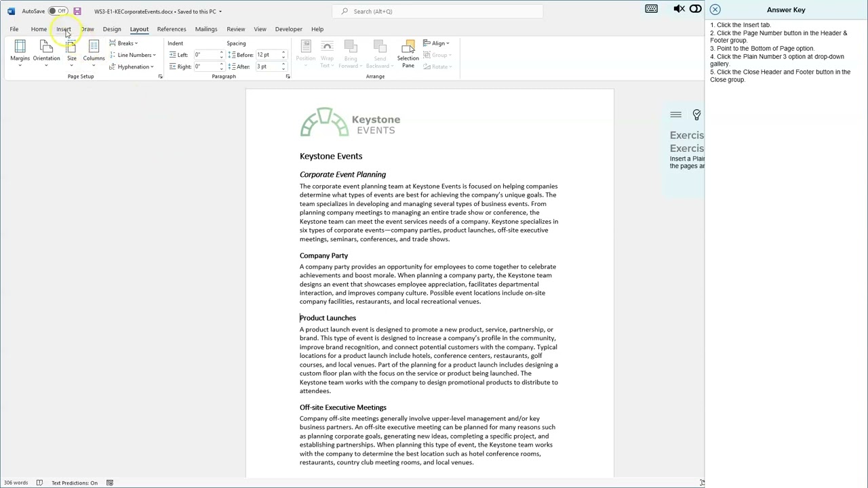Open the document title dropdown arrow
The width and height of the screenshot is (868, 488).
click(x=220, y=12)
